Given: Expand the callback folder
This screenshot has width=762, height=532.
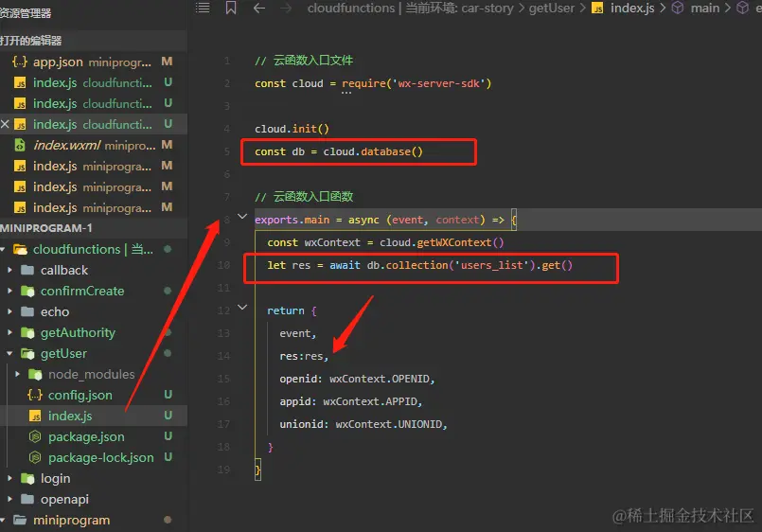Looking at the screenshot, I should click(x=10, y=270).
